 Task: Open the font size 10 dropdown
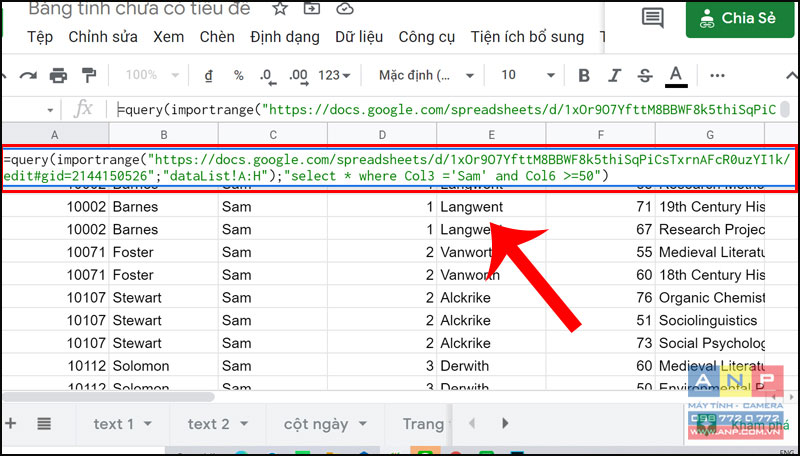(x=527, y=75)
